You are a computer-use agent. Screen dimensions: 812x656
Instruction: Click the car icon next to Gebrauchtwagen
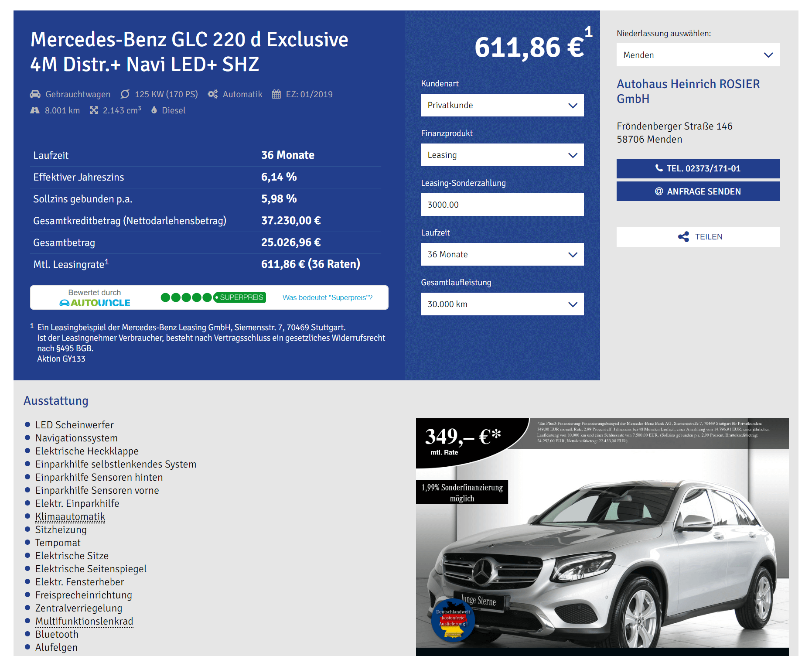pos(35,94)
